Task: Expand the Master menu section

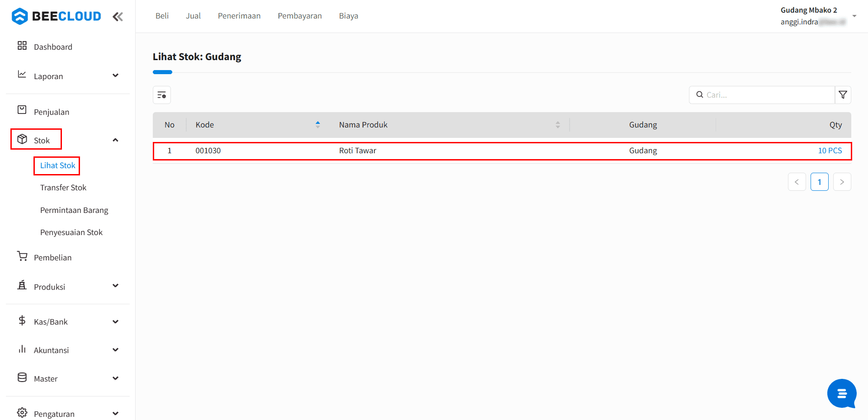Action: pos(115,378)
